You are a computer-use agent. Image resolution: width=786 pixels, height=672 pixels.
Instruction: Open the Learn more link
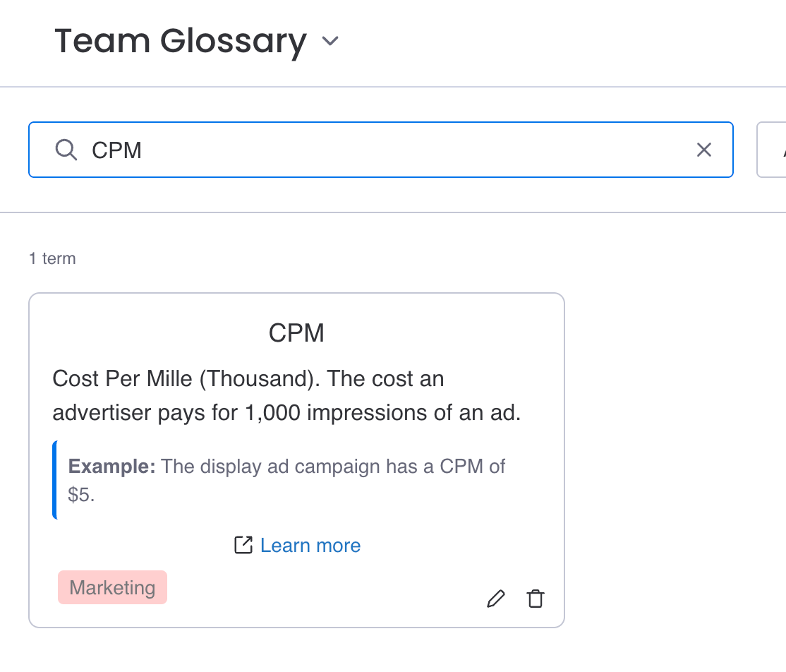tap(310, 545)
